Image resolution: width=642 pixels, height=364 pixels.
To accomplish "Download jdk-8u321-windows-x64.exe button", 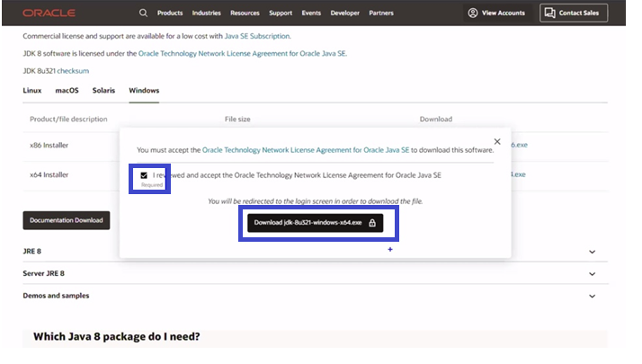I will tap(316, 223).
